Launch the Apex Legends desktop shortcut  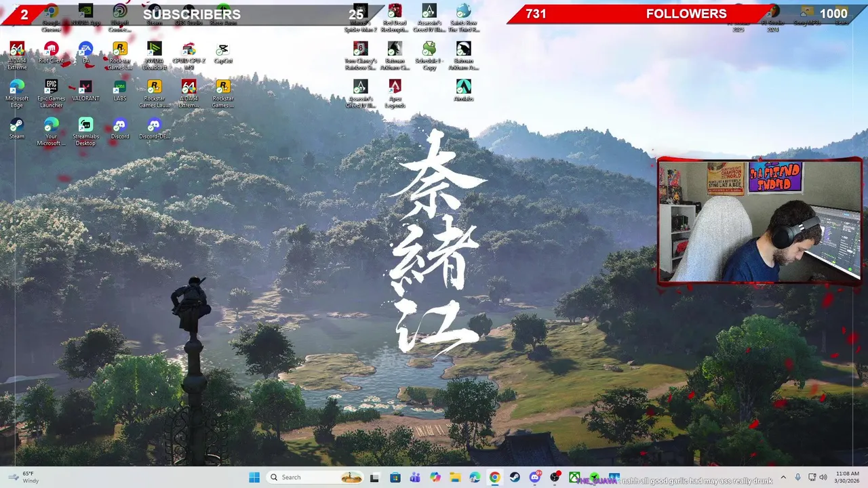coord(395,94)
